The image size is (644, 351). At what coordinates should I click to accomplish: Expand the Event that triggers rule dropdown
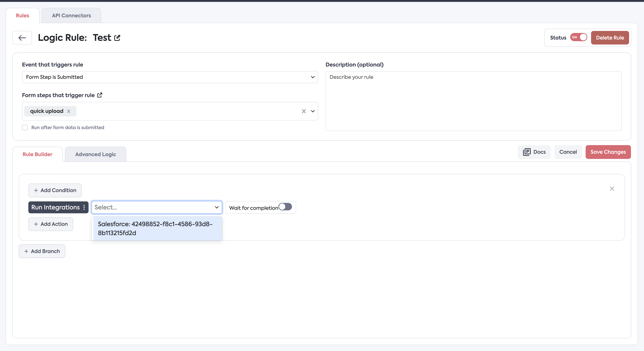(x=170, y=77)
